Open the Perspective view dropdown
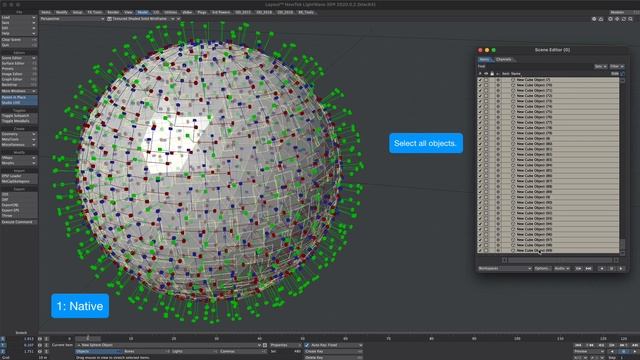 [72, 19]
